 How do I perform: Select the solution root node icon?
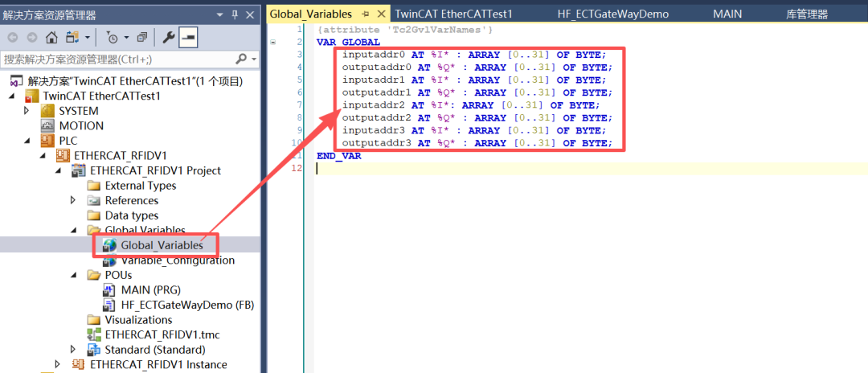tap(17, 81)
